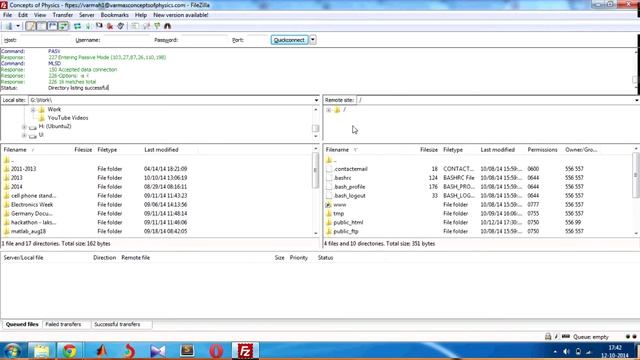Switch to Queued files tab
Viewport: 640px width, 360px height.
click(22, 324)
